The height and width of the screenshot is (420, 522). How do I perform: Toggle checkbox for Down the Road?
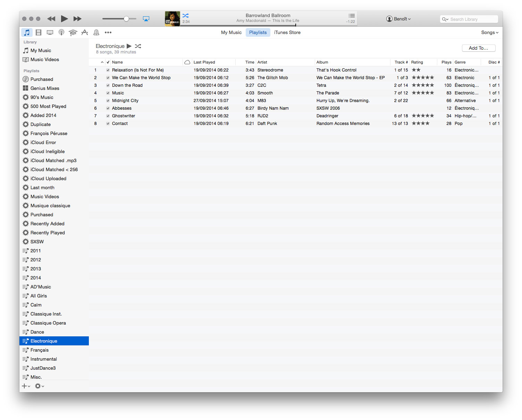click(x=108, y=85)
